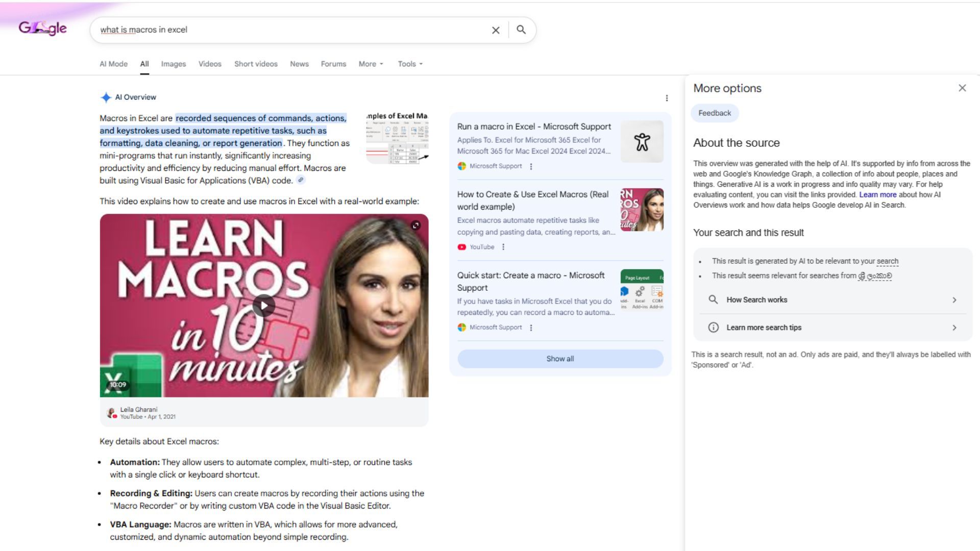Screen dimensions: 980x551
Task: Click Leila Gharani channel avatar
Action: click(111, 413)
